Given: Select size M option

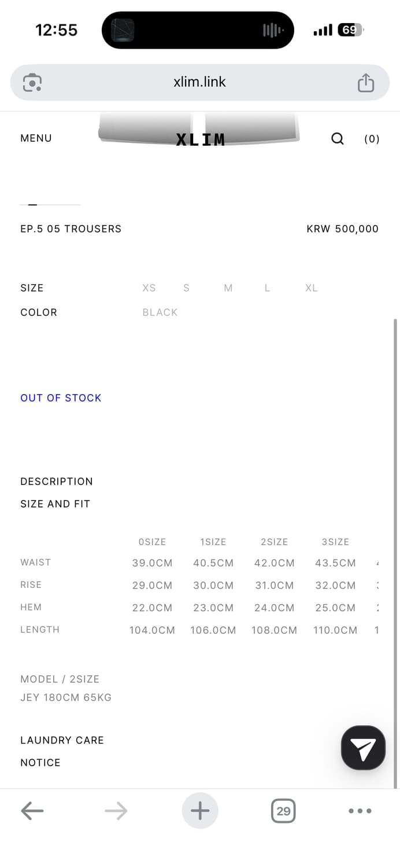Looking at the screenshot, I should tap(228, 288).
